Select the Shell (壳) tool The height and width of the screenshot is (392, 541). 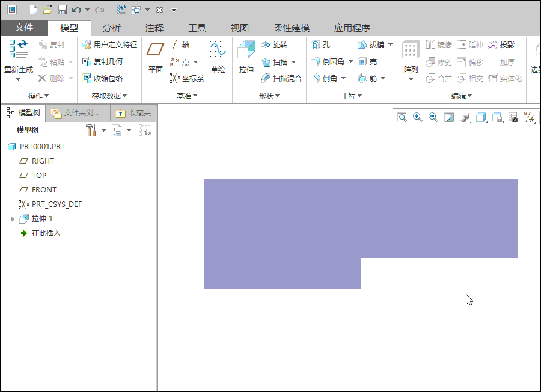click(368, 62)
